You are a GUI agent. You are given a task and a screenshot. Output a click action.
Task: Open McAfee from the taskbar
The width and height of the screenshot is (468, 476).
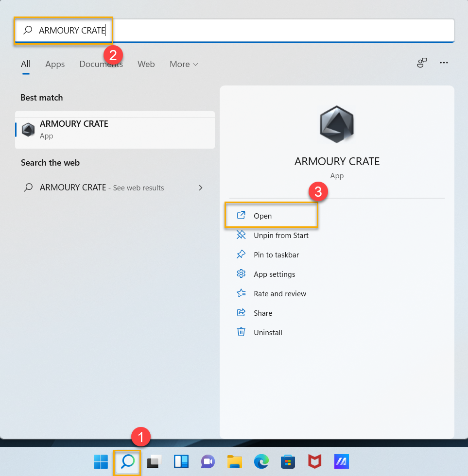pyautogui.click(x=314, y=461)
